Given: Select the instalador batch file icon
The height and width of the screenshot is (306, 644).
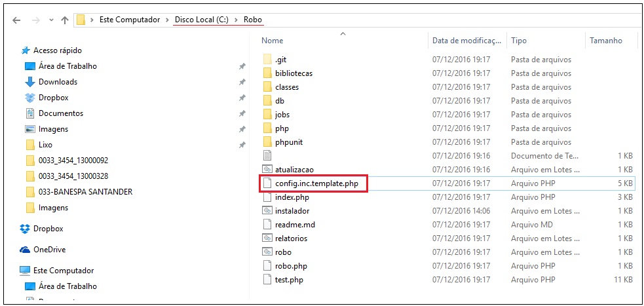Looking at the screenshot, I should tap(267, 211).
